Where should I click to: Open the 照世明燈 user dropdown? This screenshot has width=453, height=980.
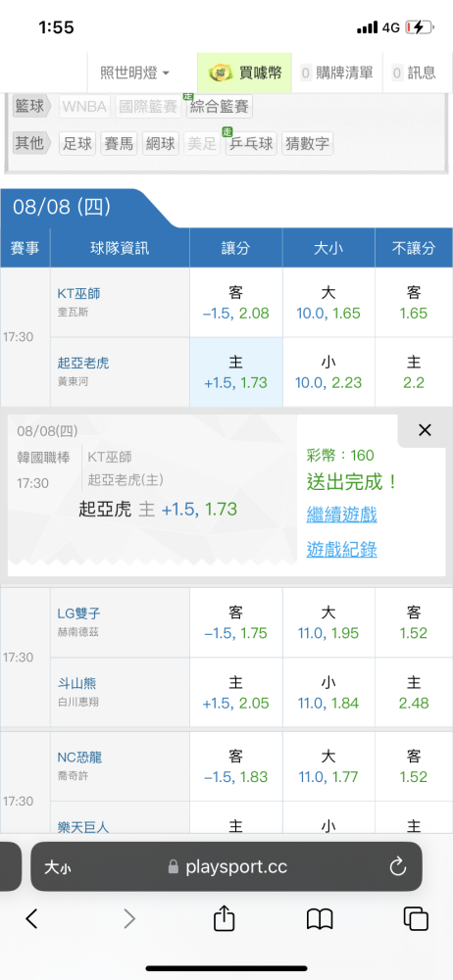click(x=135, y=73)
